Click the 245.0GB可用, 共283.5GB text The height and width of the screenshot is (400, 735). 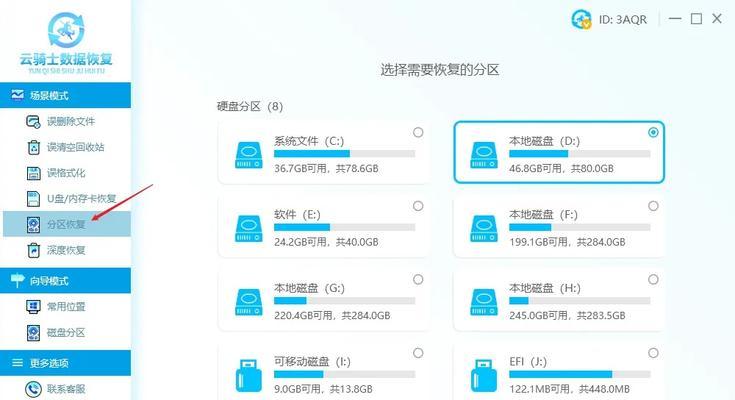click(567, 316)
